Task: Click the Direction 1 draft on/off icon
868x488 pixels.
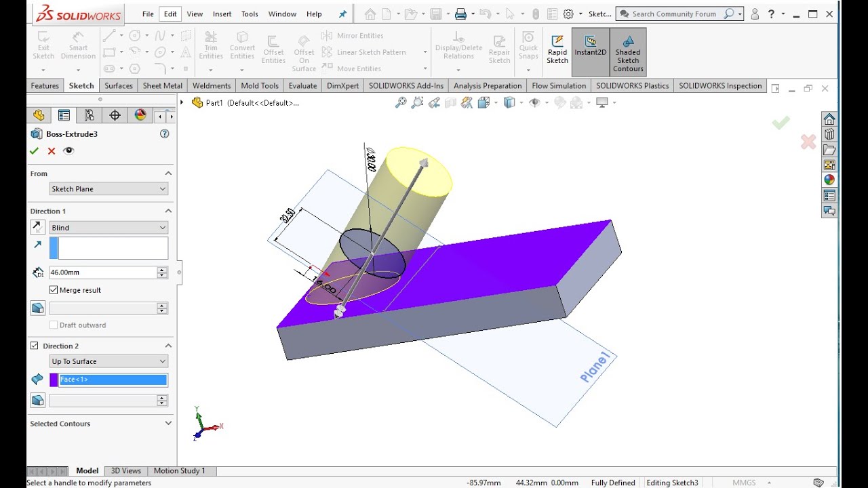Action: pyautogui.click(x=37, y=308)
